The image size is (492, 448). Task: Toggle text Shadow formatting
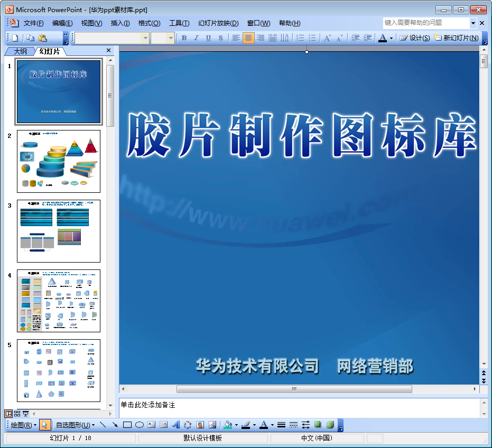pos(220,38)
